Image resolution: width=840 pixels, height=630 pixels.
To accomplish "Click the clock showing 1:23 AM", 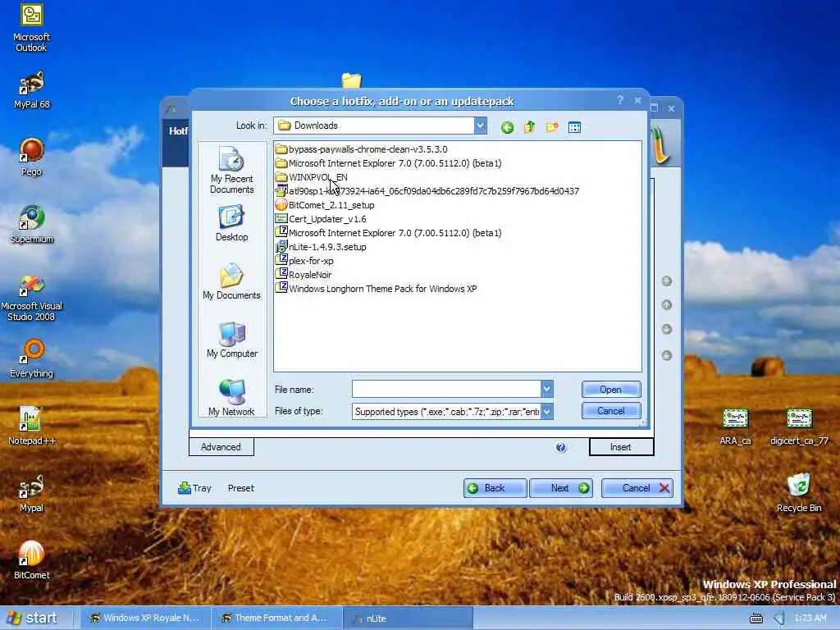I will pos(810,619).
